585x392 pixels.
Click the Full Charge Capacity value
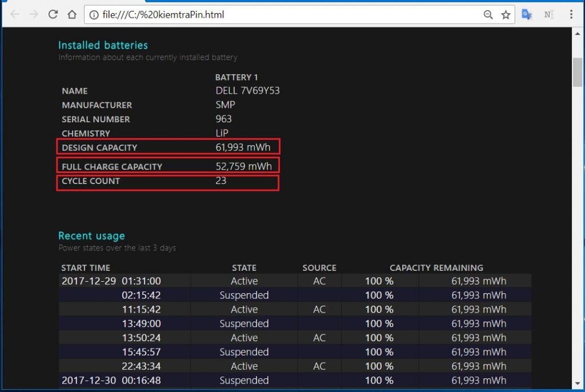[243, 166]
